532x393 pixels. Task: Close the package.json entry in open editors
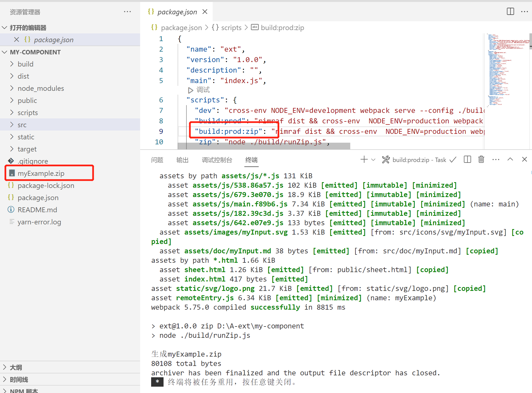coord(17,40)
